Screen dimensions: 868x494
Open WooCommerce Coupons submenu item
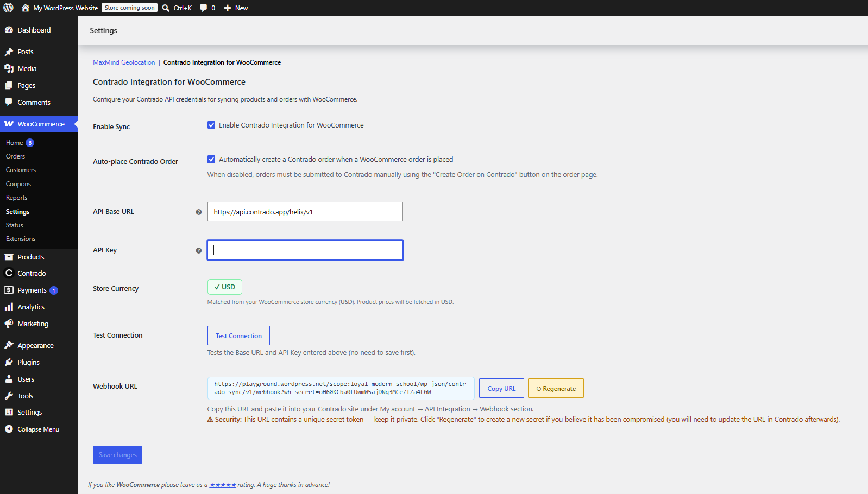(18, 184)
